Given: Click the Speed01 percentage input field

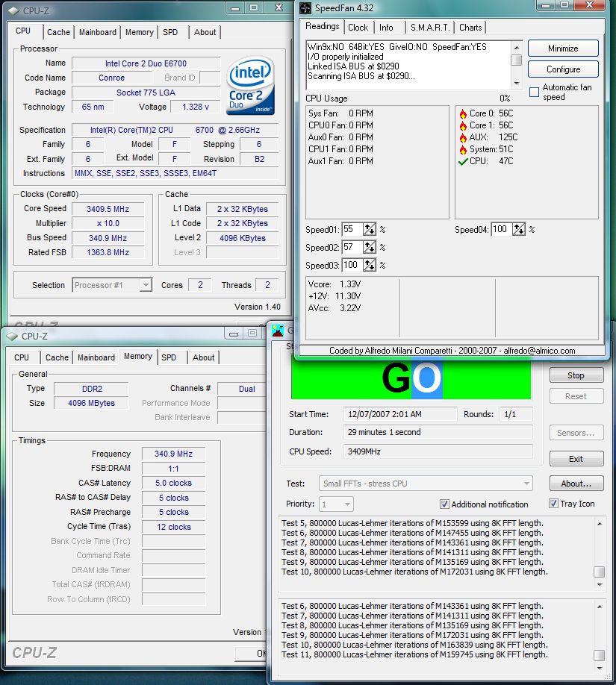Looking at the screenshot, I should [352, 229].
